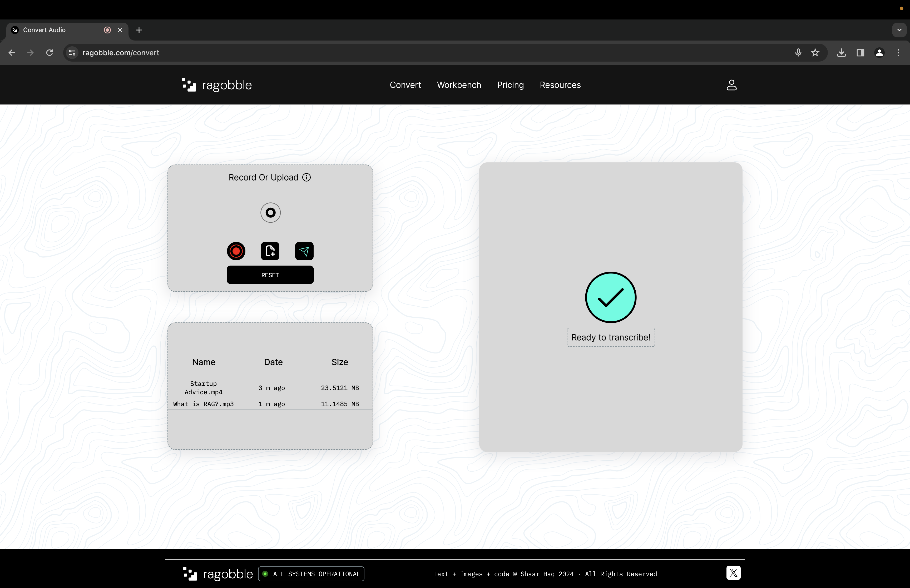
Task: Click the microphone icon in address bar
Action: [x=798, y=53]
